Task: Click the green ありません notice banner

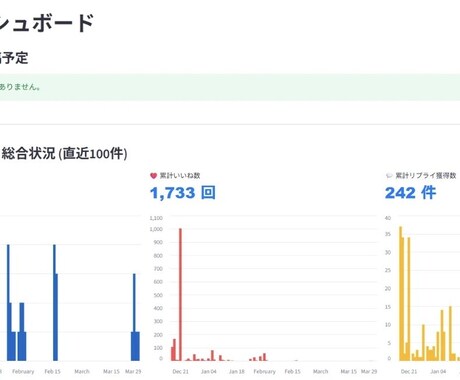Action: pyautogui.click(x=230, y=87)
